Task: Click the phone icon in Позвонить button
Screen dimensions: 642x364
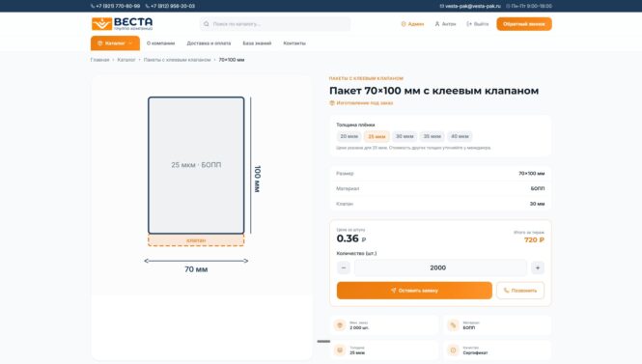Action: tap(507, 291)
